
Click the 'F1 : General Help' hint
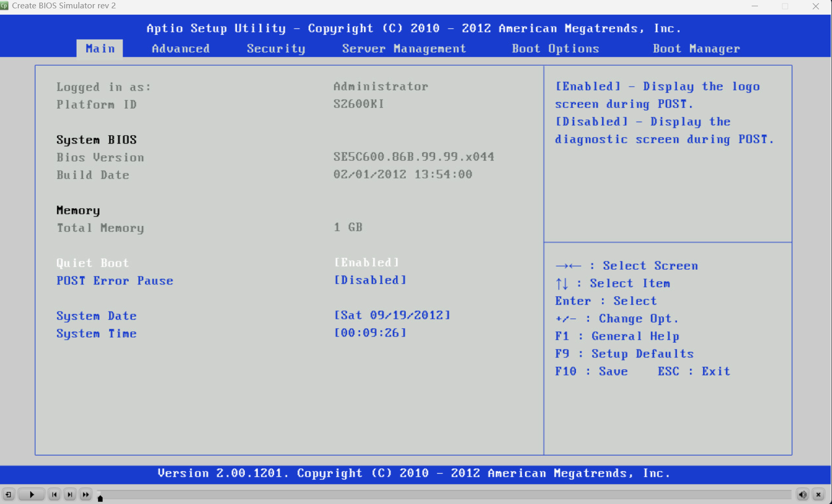pyautogui.click(x=617, y=337)
